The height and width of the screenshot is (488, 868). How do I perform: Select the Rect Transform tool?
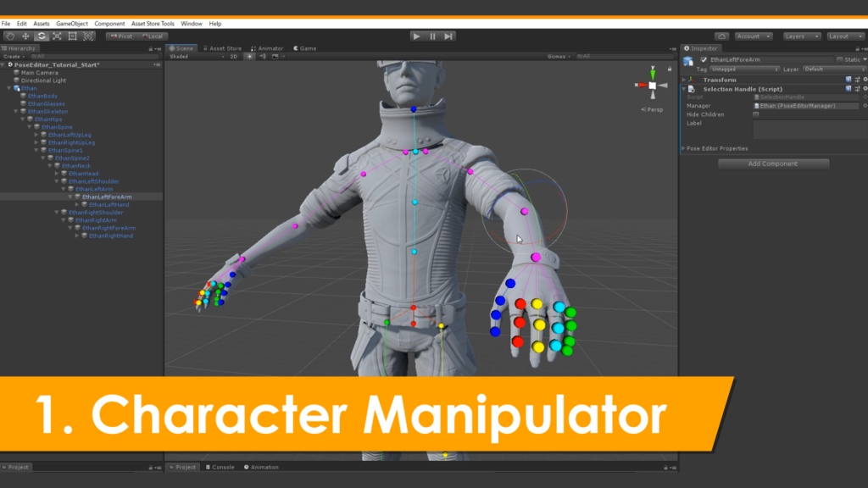(x=72, y=36)
